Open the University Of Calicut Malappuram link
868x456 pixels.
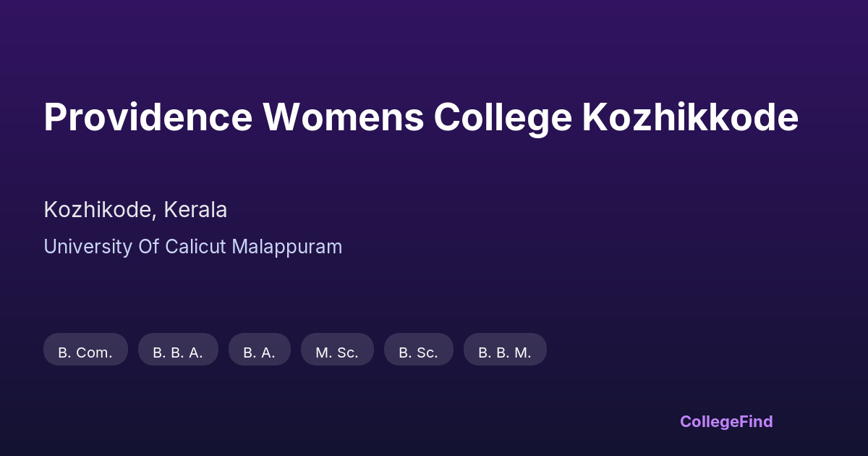[x=192, y=247]
